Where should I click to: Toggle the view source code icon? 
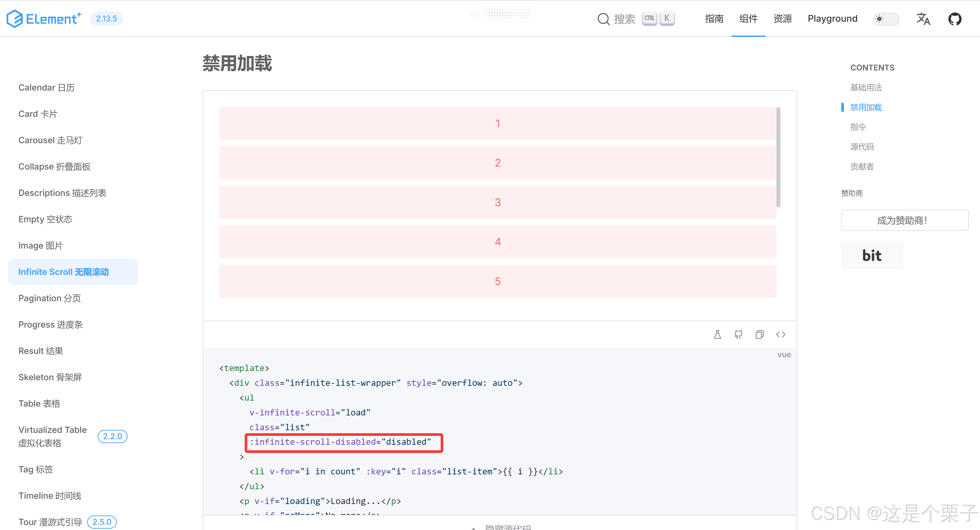(780, 334)
